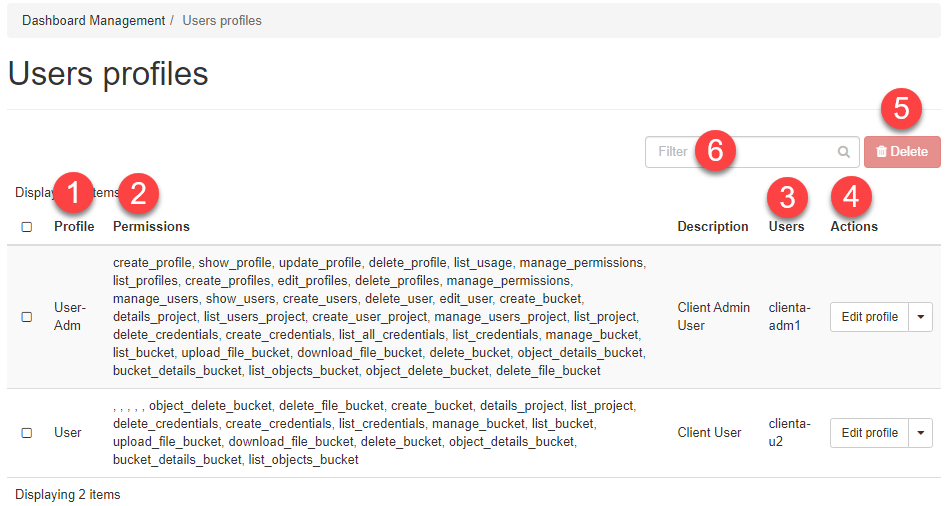Click red annotation marker number 4
Screen dimensions: 947x506
point(851,197)
